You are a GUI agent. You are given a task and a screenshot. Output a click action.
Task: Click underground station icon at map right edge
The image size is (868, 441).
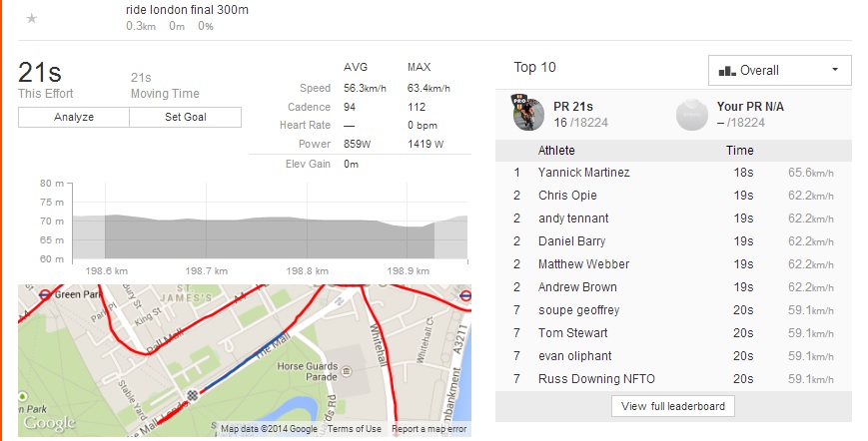(x=462, y=295)
